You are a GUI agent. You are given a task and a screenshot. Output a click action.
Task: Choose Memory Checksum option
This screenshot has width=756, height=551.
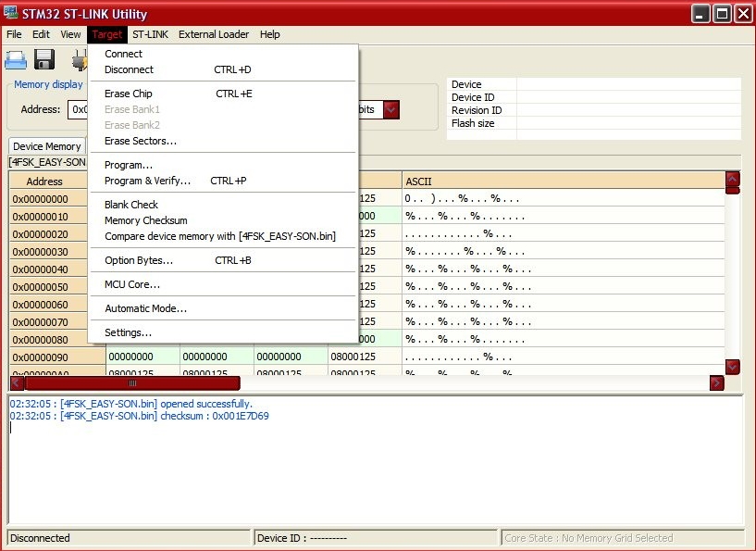[x=223, y=220]
